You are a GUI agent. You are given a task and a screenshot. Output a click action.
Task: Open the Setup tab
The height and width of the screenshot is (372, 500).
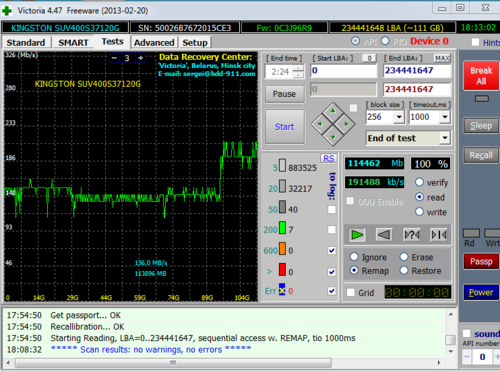pos(195,43)
